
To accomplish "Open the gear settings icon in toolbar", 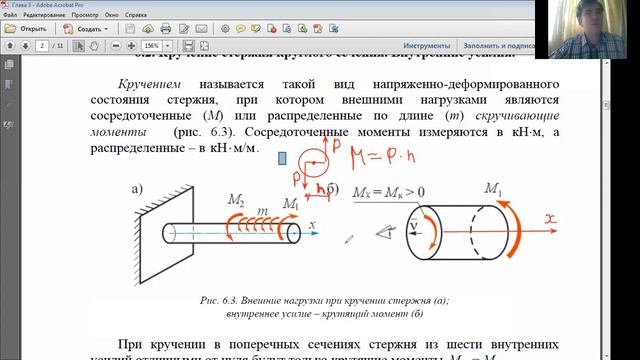I will [225, 29].
